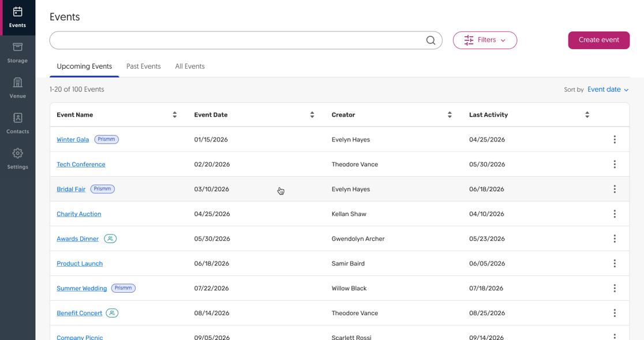
Task: Click creator Willow Black
Action: point(349,288)
